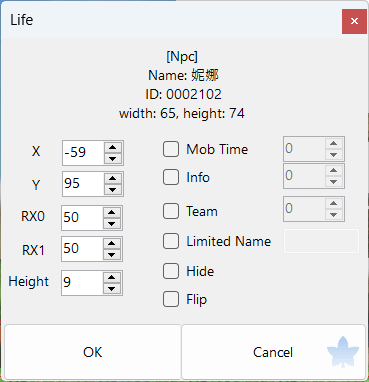Click the [Npc] type label

tap(182, 57)
